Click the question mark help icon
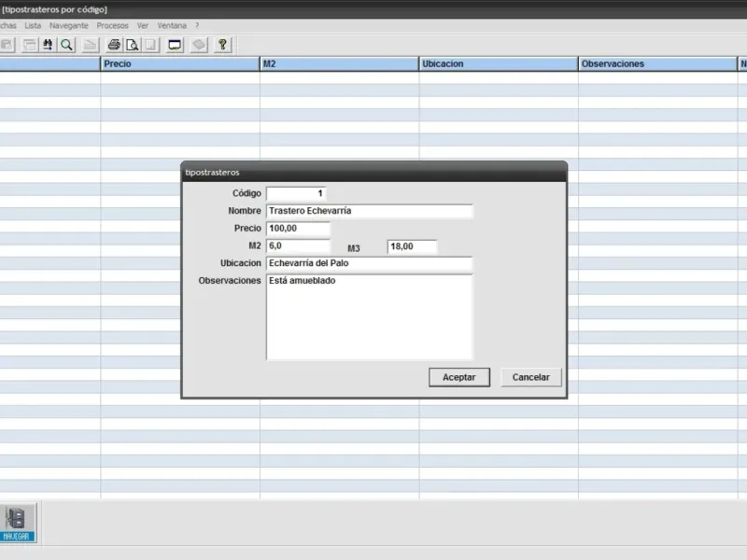747x560 pixels. (x=222, y=45)
